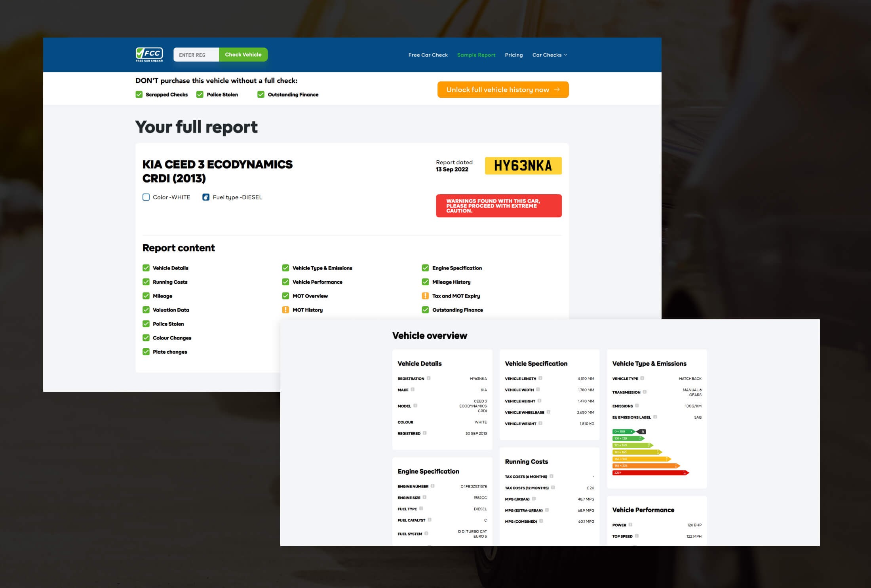The image size is (871, 588).
Task: Click the green Check Vehicle button
Action: [x=243, y=55]
